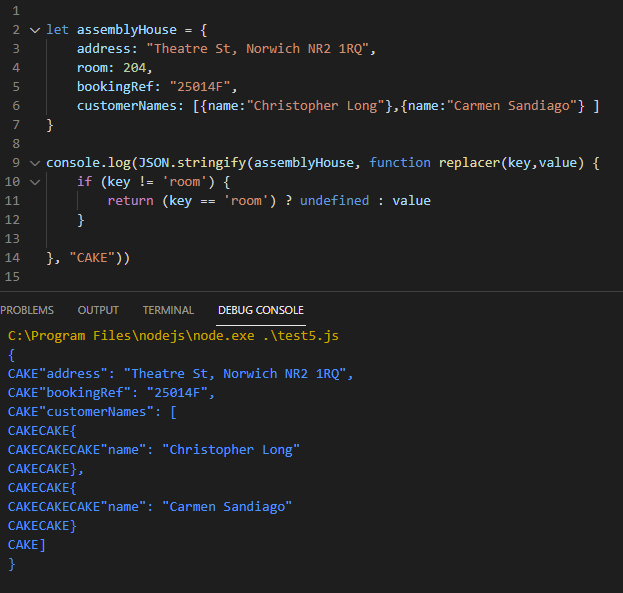Image resolution: width=623 pixels, height=593 pixels.
Task: Collapse the console.log fold chevron on line 9
Action: click(35, 163)
